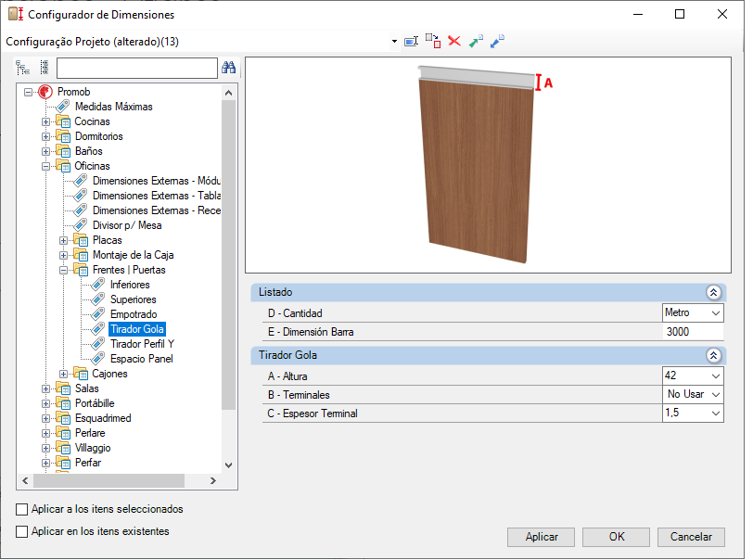The width and height of the screenshot is (753, 560).
Task: Click the folder icon beside Dormitorios
Action: pyautogui.click(x=63, y=136)
